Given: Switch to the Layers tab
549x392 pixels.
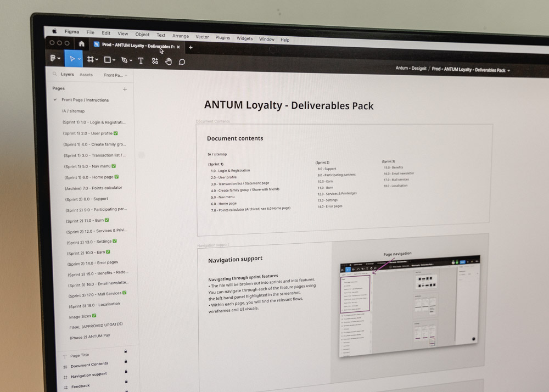Looking at the screenshot, I should point(67,75).
